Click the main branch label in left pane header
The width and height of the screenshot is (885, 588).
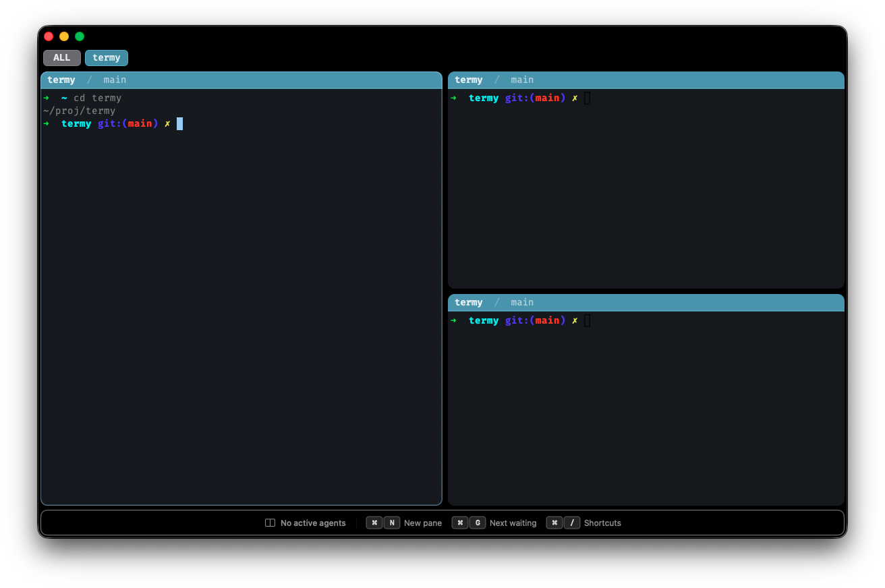tap(115, 80)
